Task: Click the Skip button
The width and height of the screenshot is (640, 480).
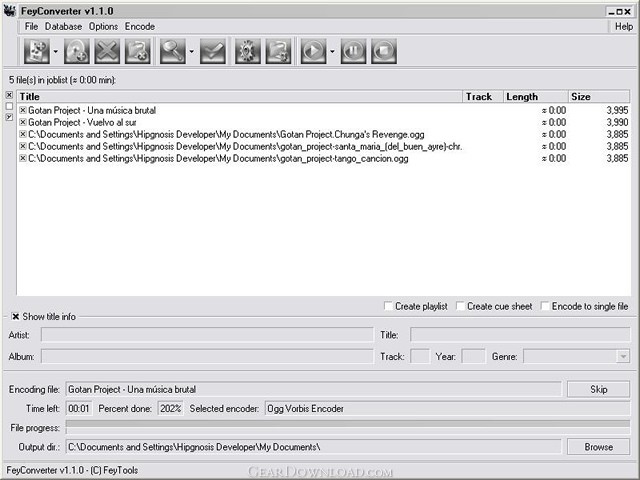Action: click(598, 389)
